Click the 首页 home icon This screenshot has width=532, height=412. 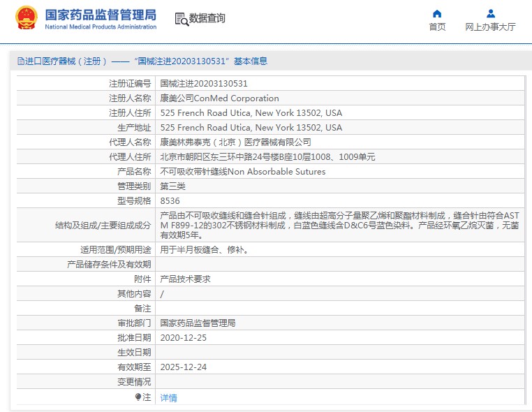click(437, 13)
